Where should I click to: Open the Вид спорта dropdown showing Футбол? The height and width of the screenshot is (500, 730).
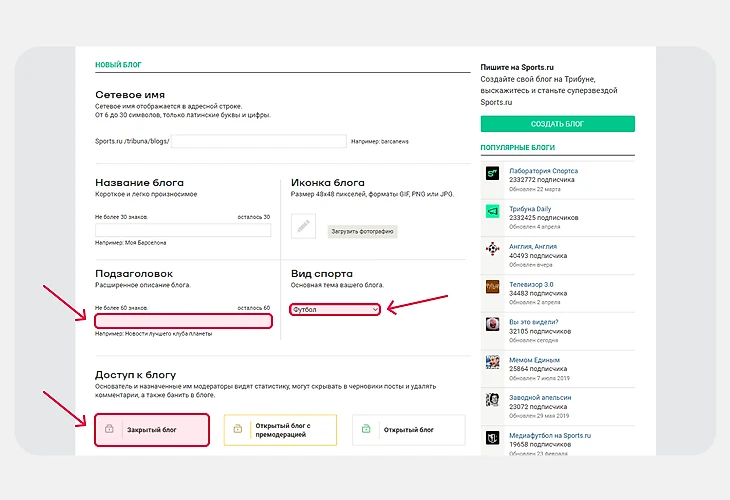(335, 310)
